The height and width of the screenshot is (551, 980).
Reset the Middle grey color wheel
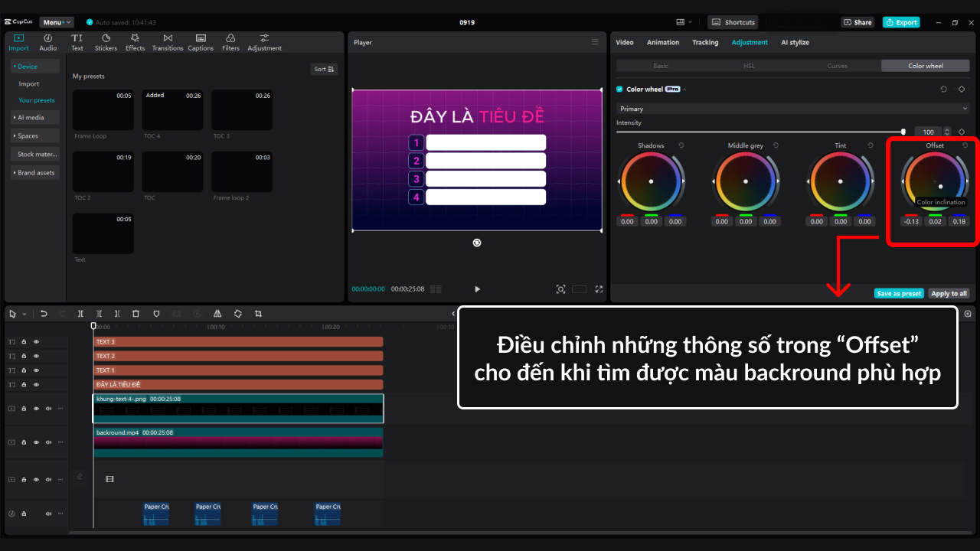(776, 145)
